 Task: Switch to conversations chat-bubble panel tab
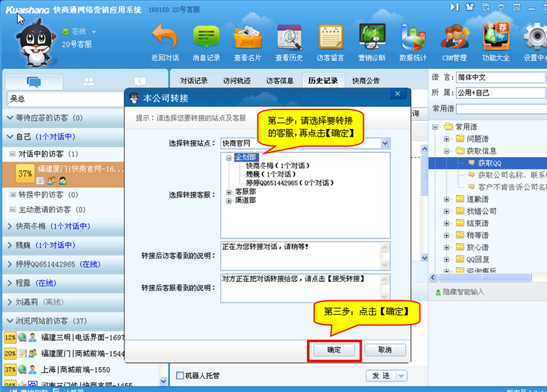(34, 82)
